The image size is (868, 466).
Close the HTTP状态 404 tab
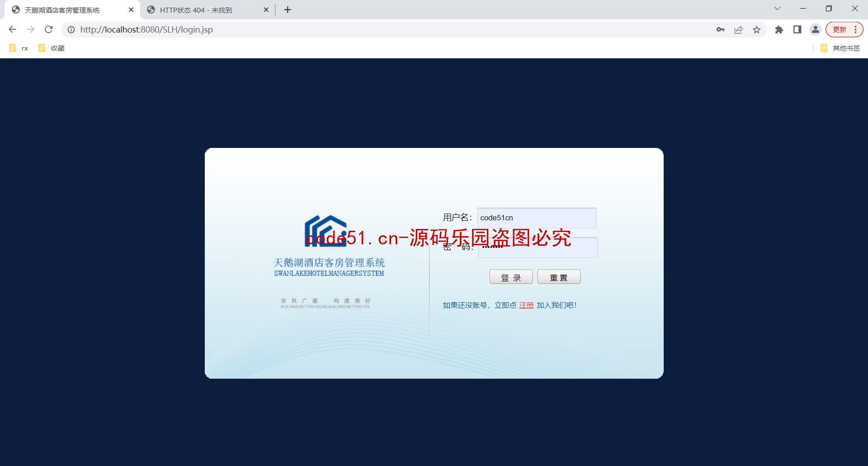click(266, 10)
